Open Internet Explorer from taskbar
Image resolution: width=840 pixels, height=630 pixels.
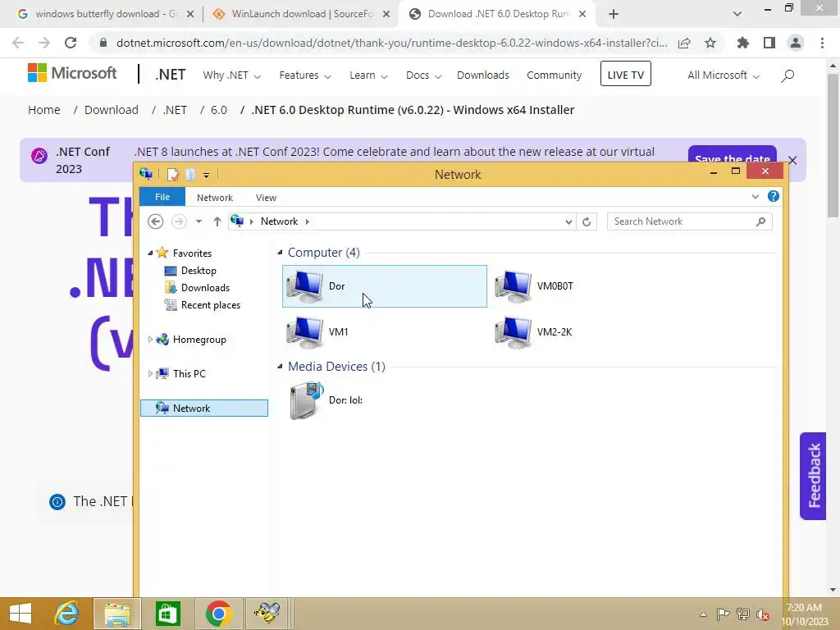click(x=67, y=614)
